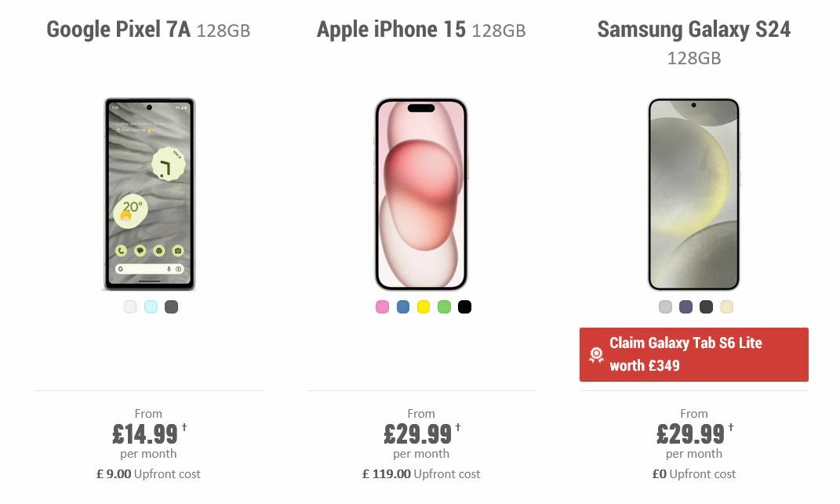Choose light blue color for the Pixel 7A
This screenshot has height=504, width=840.
pos(151,307)
